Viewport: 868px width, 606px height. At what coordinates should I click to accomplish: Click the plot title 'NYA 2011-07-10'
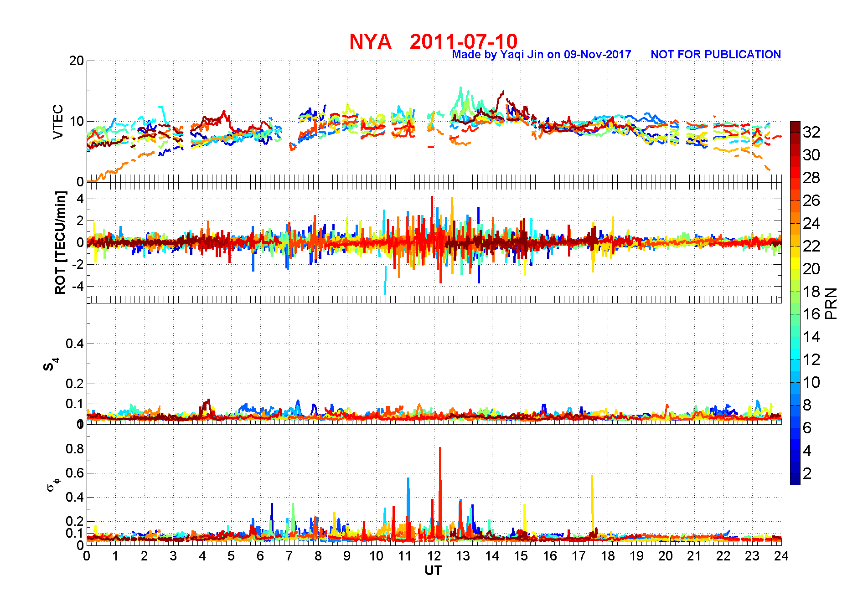(434, 41)
